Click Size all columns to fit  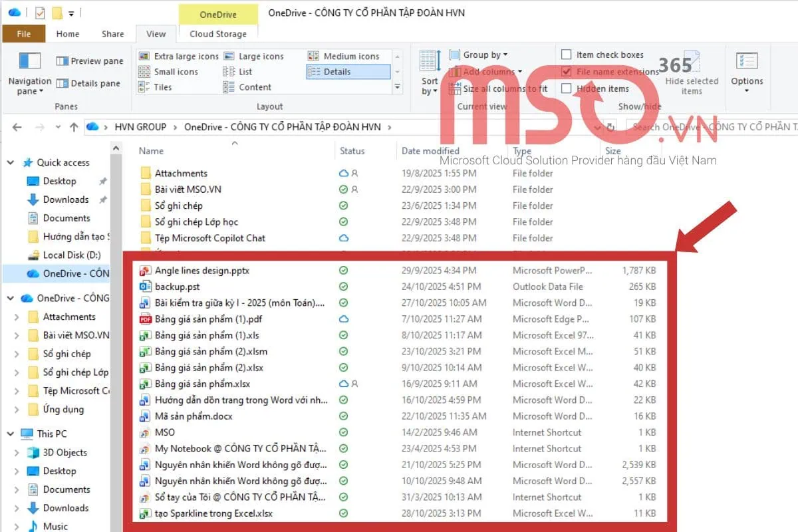pos(499,88)
